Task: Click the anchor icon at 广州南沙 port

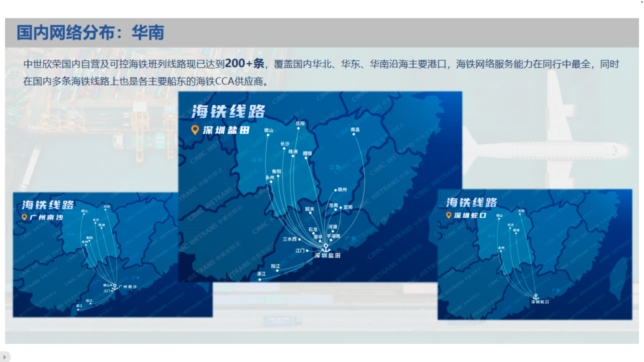Action: (x=115, y=287)
